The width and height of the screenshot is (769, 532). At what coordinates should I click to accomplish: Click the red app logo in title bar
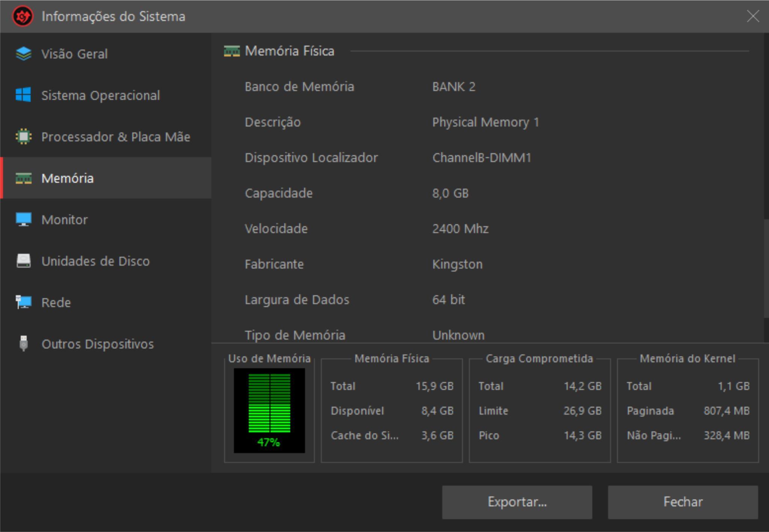click(x=23, y=16)
